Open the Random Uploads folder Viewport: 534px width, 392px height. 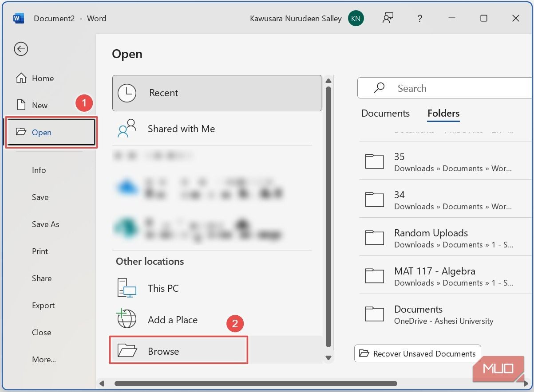click(x=445, y=238)
